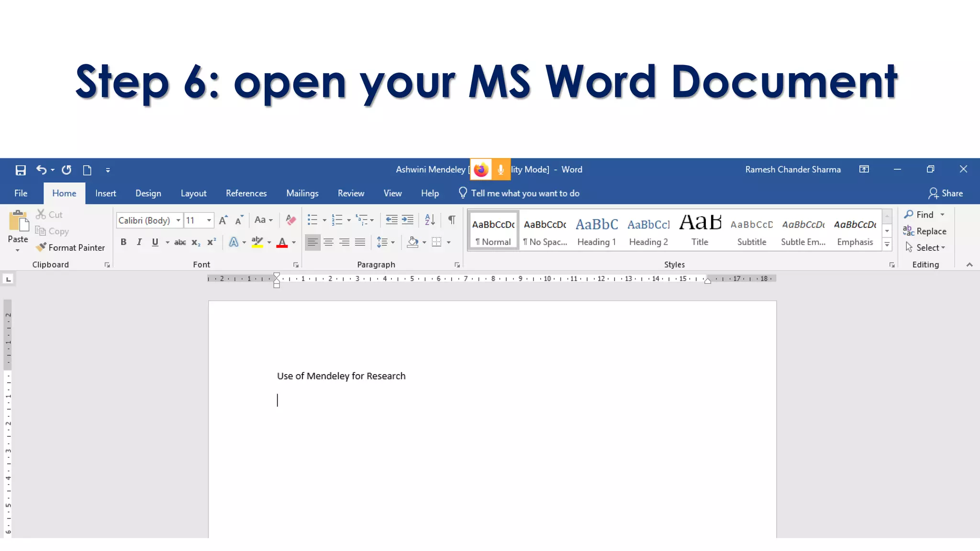Insert a bulleted list
This screenshot has width=980, height=551.
[x=312, y=220]
